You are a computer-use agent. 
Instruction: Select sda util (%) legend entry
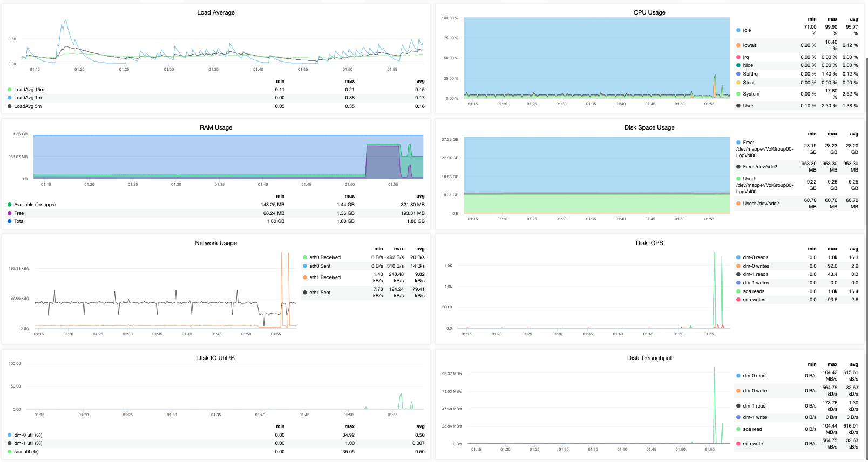(26, 452)
